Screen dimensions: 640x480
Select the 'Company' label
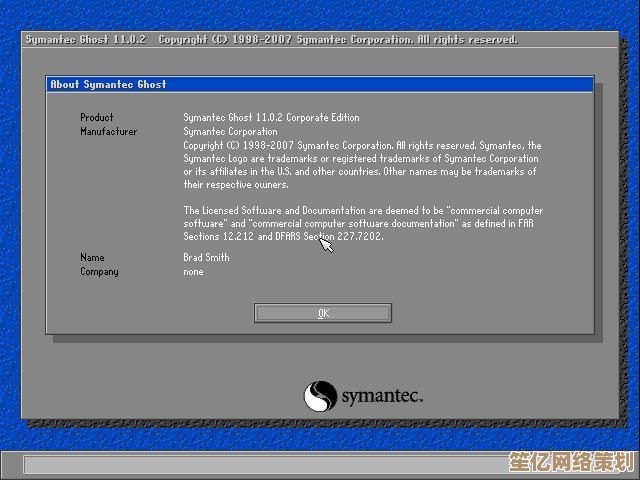pyautogui.click(x=99, y=272)
